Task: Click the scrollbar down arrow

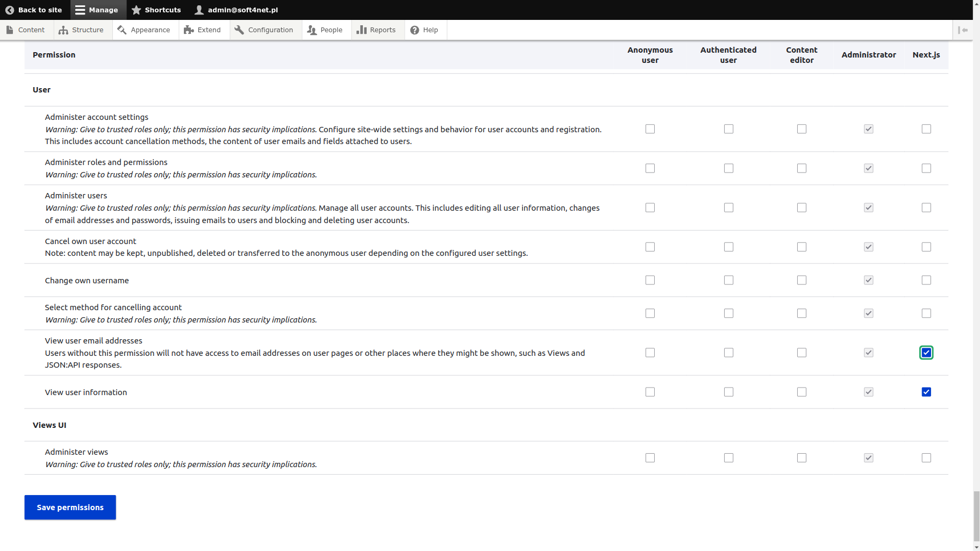Action: pyautogui.click(x=976, y=547)
